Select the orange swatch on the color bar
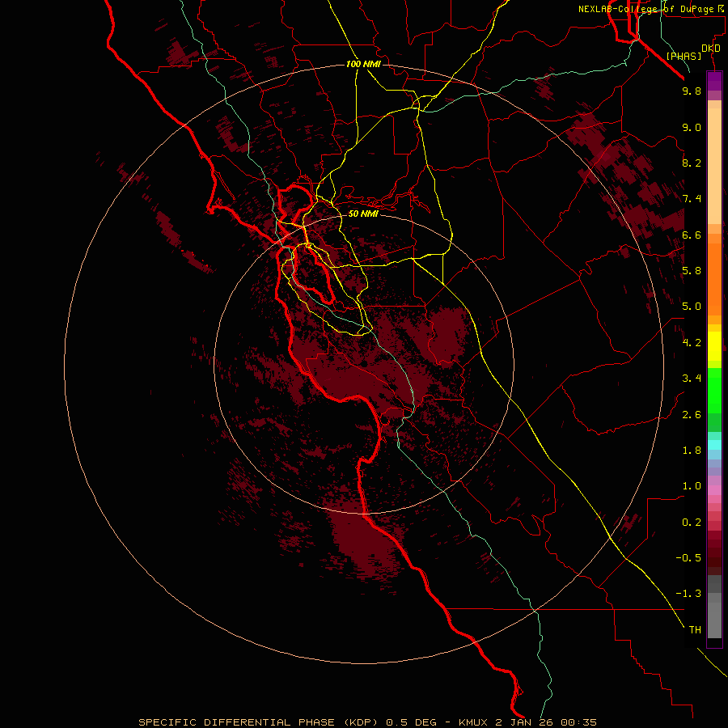Viewport: 728px width, 728px height. coord(714,279)
